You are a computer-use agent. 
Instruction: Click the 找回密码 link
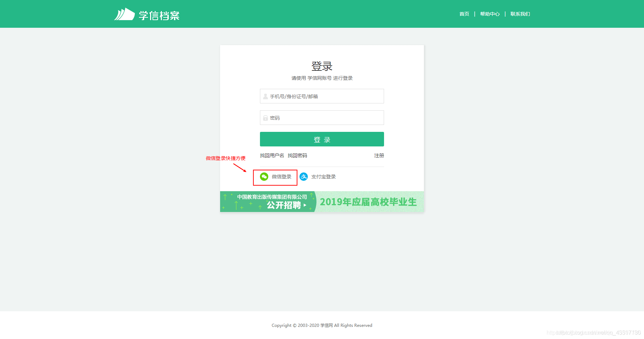click(297, 155)
